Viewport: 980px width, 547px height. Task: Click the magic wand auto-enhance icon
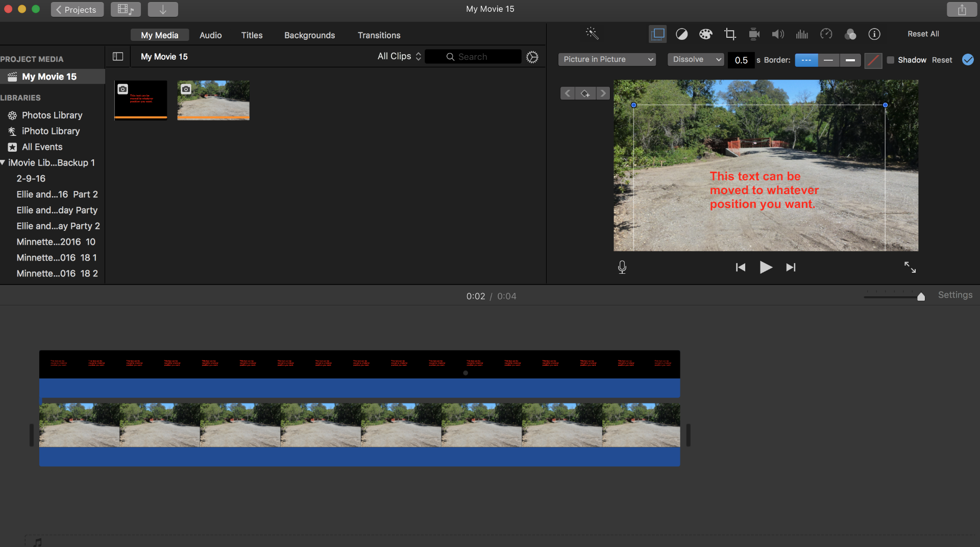(592, 34)
